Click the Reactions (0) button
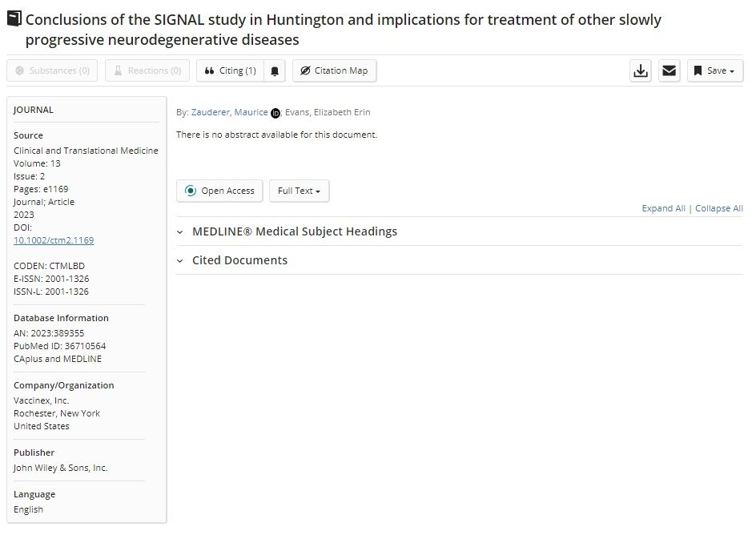The image size is (756, 535). [x=147, y=70]
